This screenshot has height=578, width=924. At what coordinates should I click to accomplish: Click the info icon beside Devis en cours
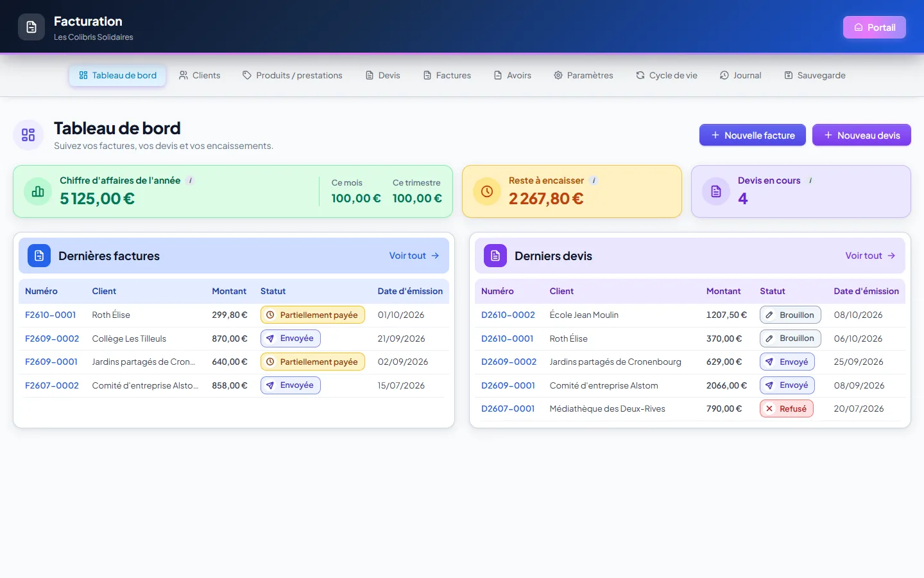[810, 180]
